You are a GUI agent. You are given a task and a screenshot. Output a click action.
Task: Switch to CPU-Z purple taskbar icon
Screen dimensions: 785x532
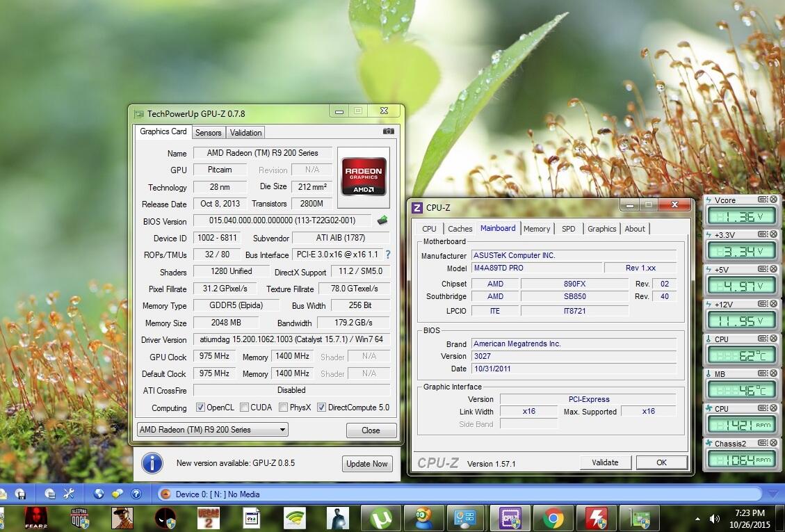click(x=510, y=518)
